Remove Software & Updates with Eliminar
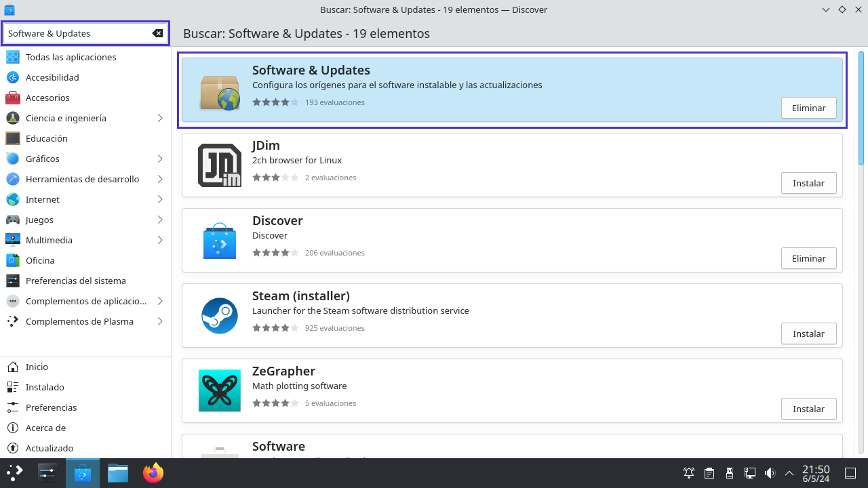This screenshot has height=488, width=868. tap(808, 108)
